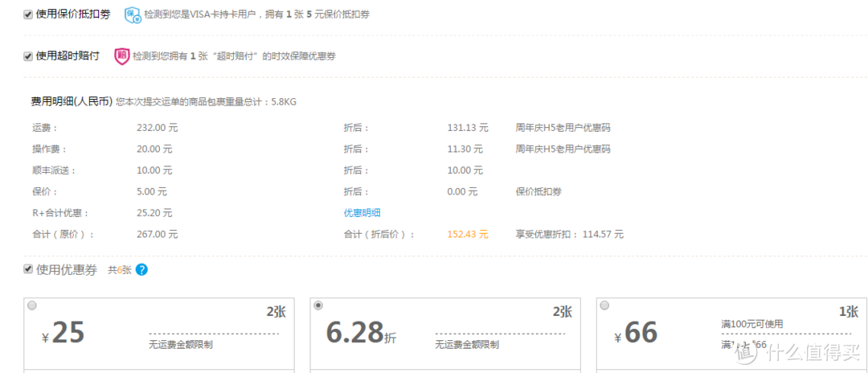Open the 优惠明细 link

tap(362, 213)
